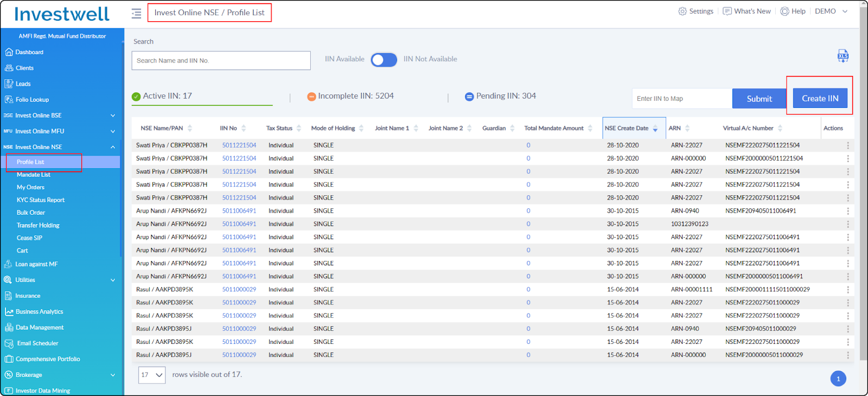
Task: Click the Investwell logo
Action: [x=62, y=14]
